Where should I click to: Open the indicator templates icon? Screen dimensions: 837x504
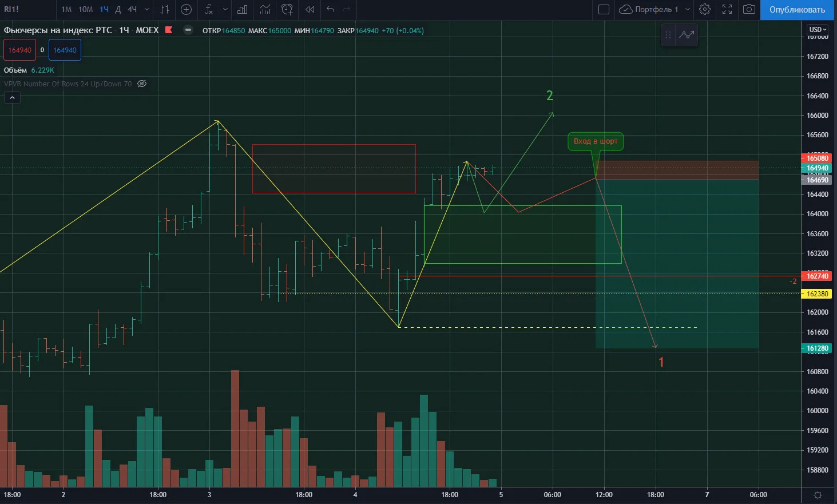pyautogui.click(x=265, y=9)
